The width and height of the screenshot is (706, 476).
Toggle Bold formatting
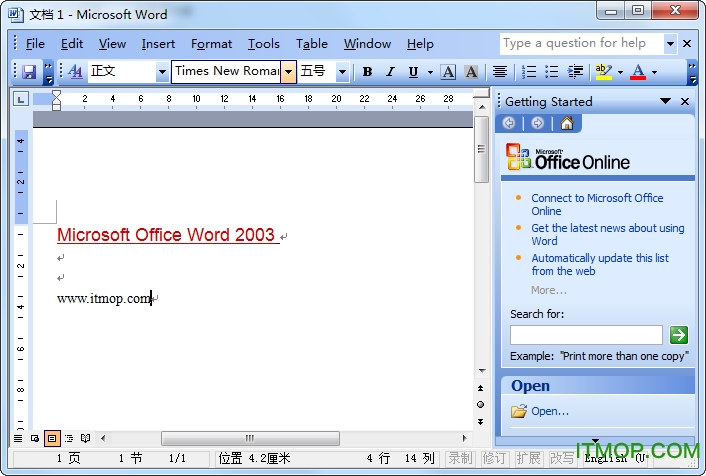click(x=367, y=72)
